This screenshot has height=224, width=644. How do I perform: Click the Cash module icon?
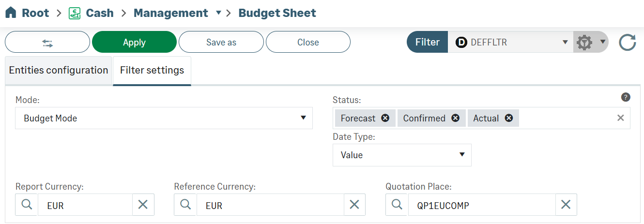pos(75,13)
